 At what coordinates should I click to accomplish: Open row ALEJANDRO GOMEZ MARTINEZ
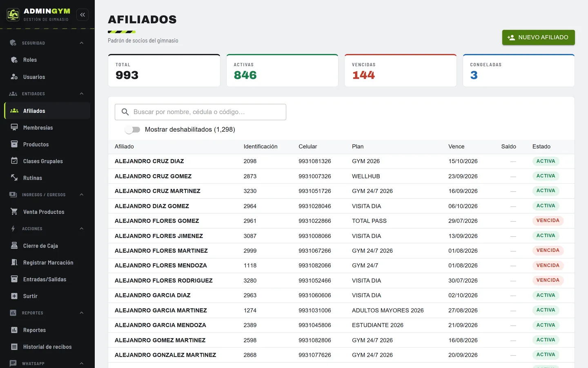click(341, 340)
